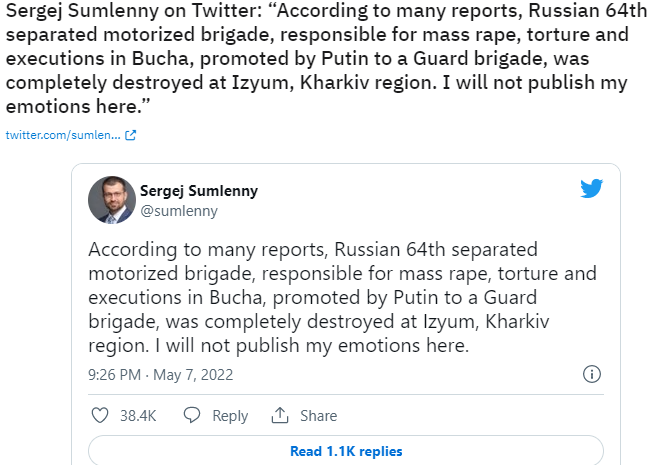Click the external-link arrow icon beside the URL

click(x=130, y=135)
